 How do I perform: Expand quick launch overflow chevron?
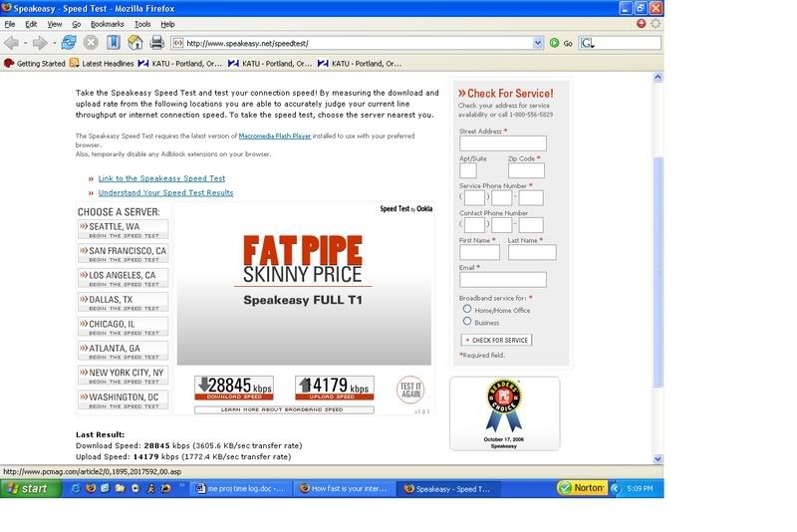181,486
